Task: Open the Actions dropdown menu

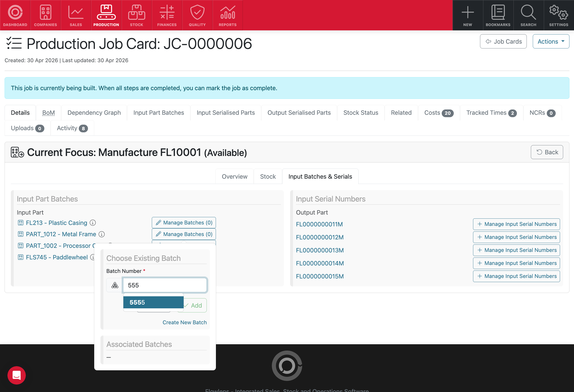Action: pos(551,41)
